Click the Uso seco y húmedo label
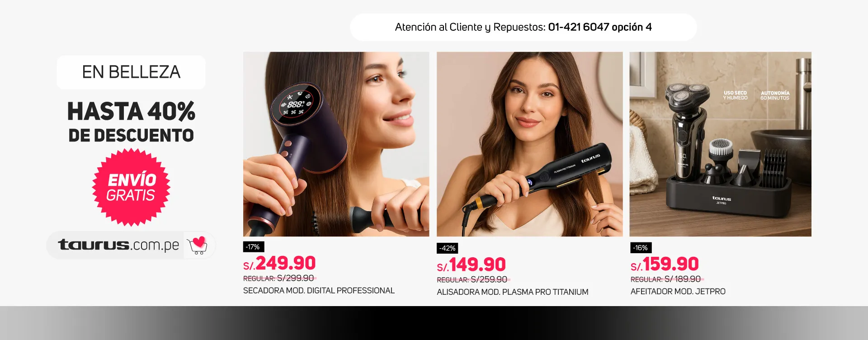 point(735,95)
